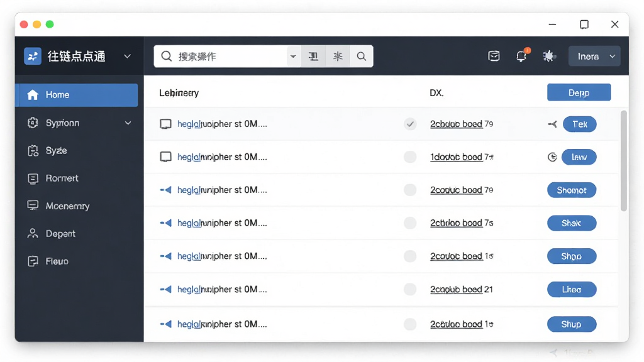Click the clock icon beside the lew button
644x362 pixels.
point(552,156)
